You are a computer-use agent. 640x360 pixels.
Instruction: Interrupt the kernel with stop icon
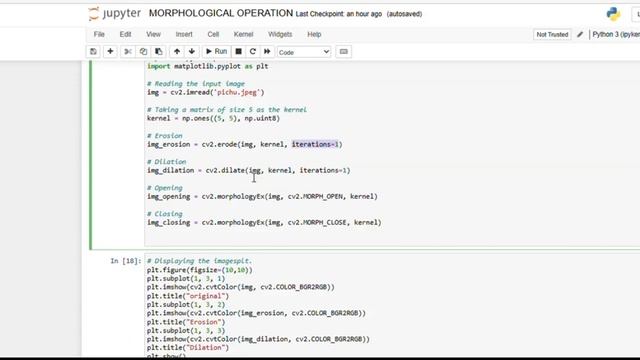click(x=238, y=51)
